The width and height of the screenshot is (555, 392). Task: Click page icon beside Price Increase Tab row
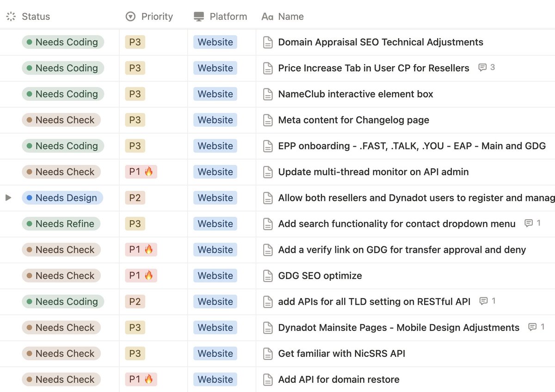coord(268,68)
